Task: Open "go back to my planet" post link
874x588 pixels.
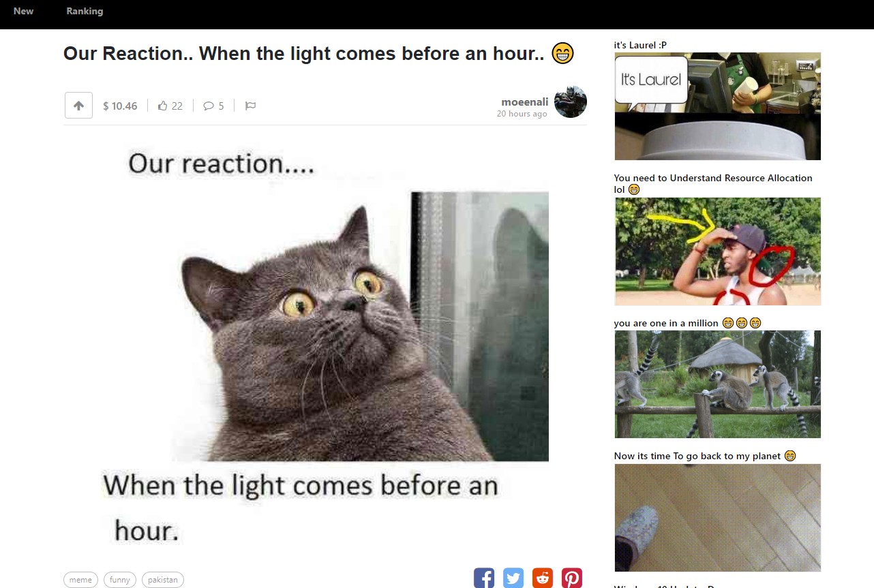Action: pyautogui.click(x=705, y=456)
